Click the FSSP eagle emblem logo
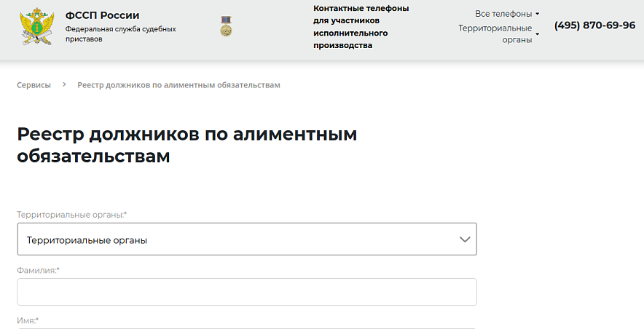 tap(36, 26)
